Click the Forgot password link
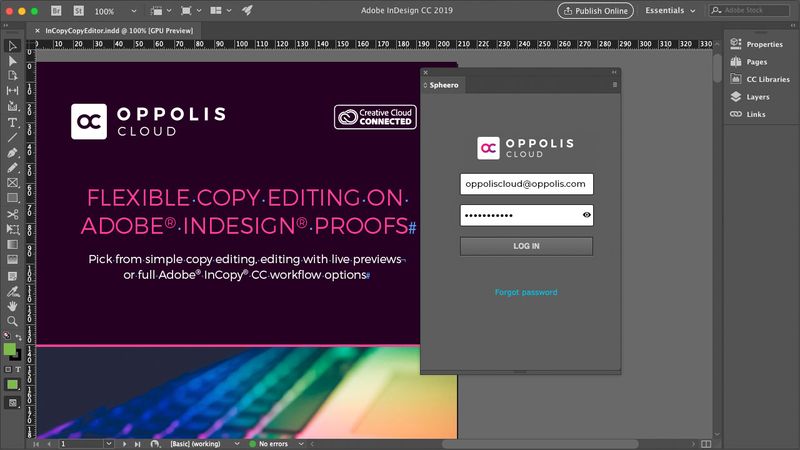The height and width of the screenshot is (450, 800). tap(526, 292)
